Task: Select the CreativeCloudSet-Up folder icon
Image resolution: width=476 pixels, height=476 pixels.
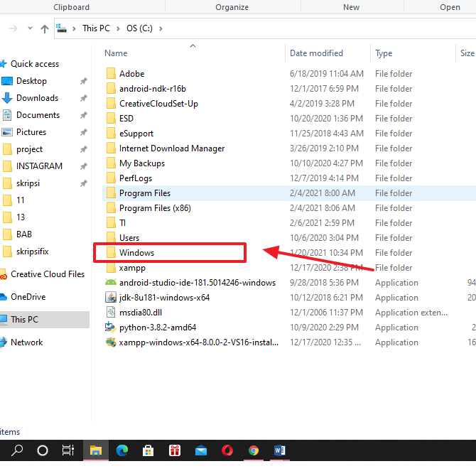Action: click(111, 103)
